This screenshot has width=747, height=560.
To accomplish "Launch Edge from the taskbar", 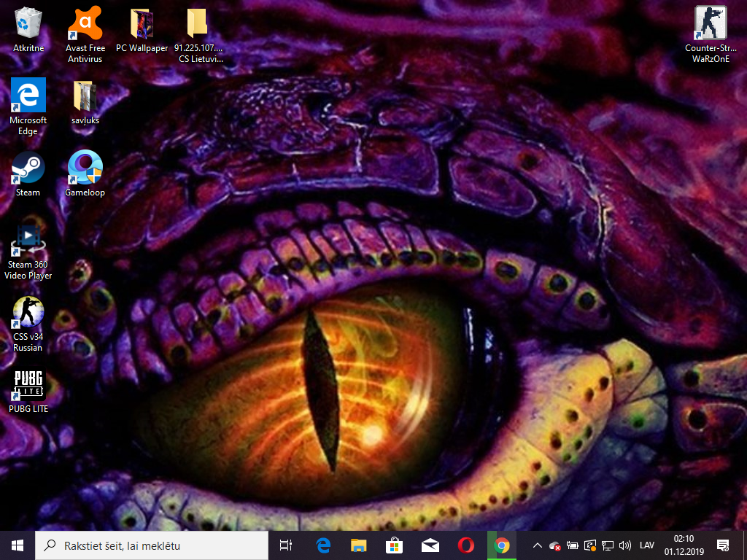I will (x=323, y=545).
